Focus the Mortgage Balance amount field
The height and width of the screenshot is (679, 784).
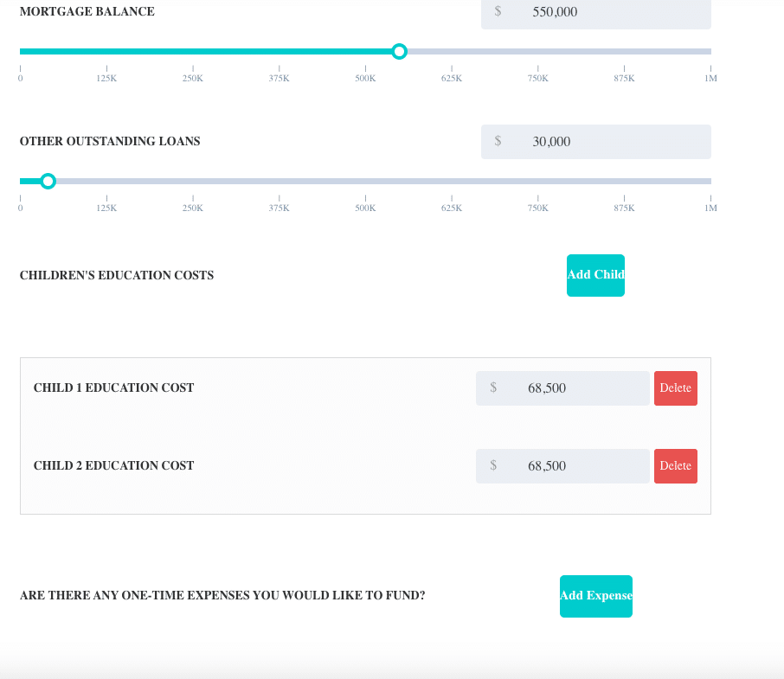[596, 12]
